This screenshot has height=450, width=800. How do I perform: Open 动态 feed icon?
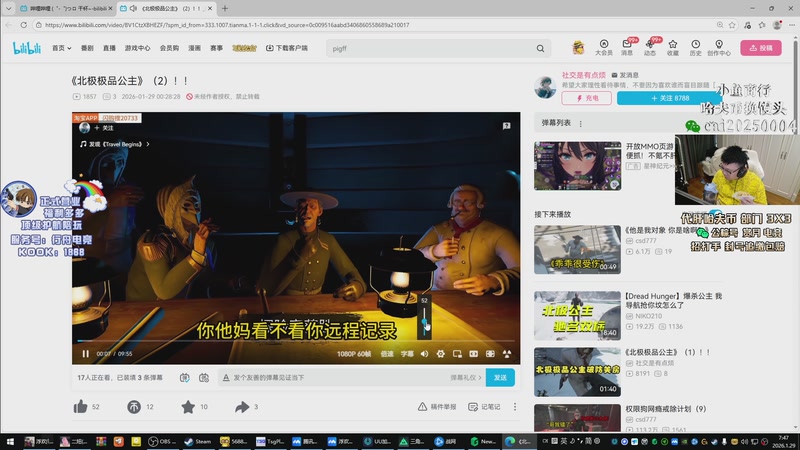[x=650, y=48]
